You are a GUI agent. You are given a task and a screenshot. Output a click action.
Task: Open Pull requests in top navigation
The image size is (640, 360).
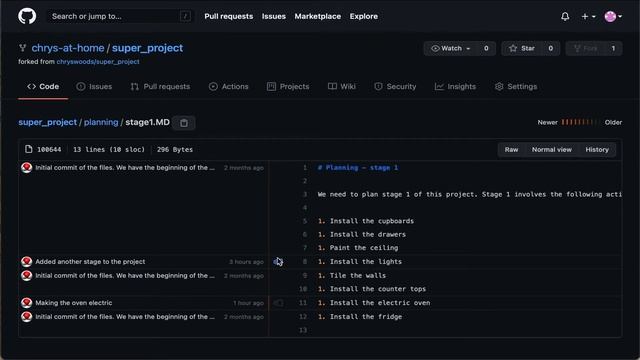229,16
